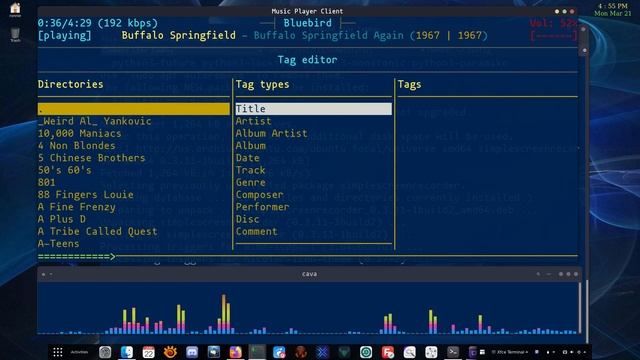Open the dark green terminal dock icon
Screen dimensions: 640x360
pos(257,352)
